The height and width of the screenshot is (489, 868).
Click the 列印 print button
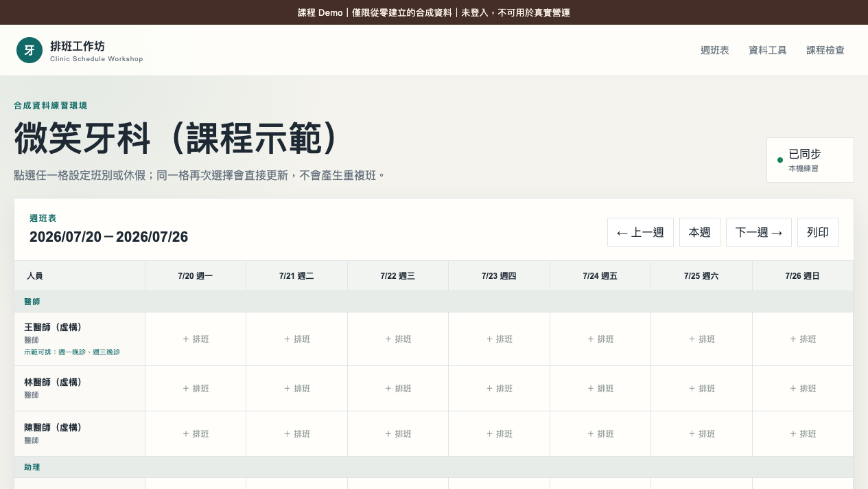(818, 232)
